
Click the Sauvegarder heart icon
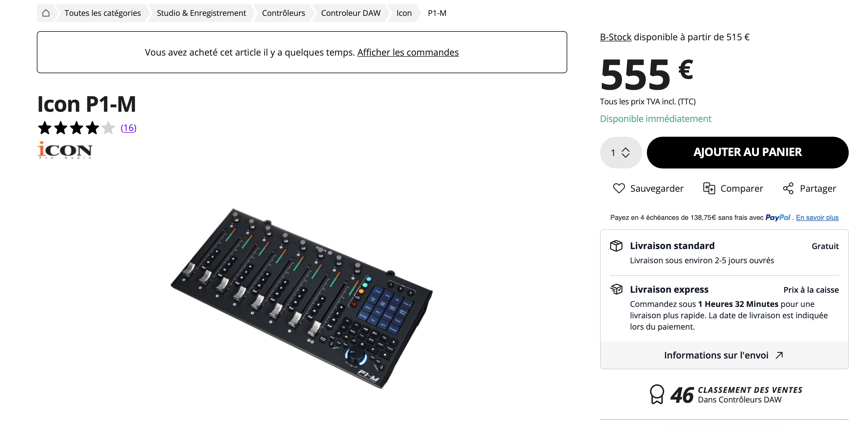click(619, 188)
